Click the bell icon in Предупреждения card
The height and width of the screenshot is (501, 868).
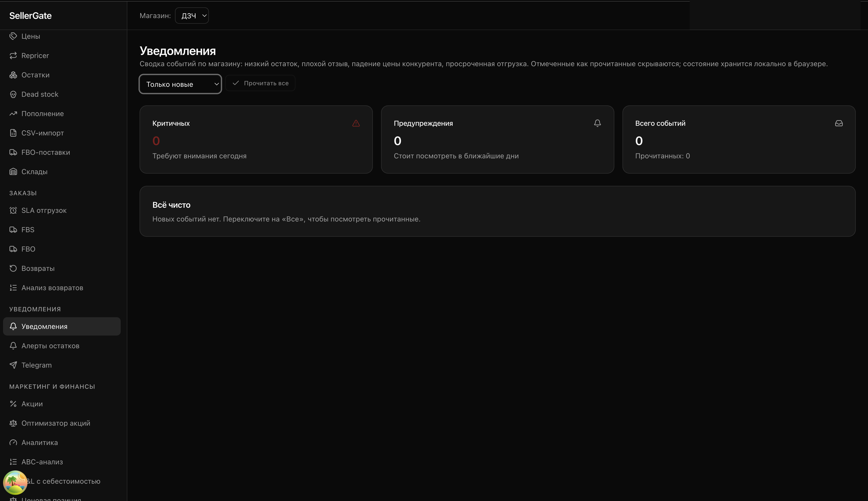[x=597, y=123]
